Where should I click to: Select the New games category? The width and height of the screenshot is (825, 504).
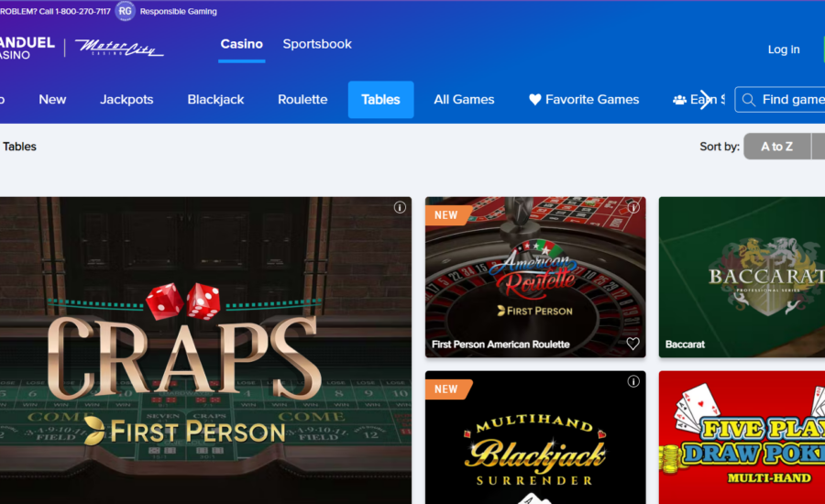tap(52, 100)
